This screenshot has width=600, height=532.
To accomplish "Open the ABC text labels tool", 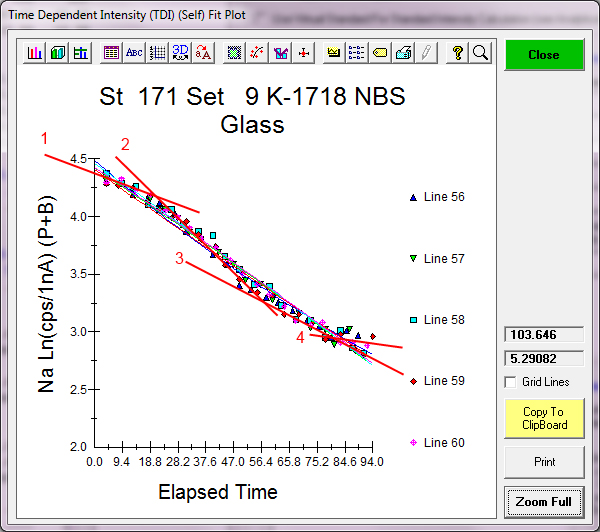I will pos(134,53).
